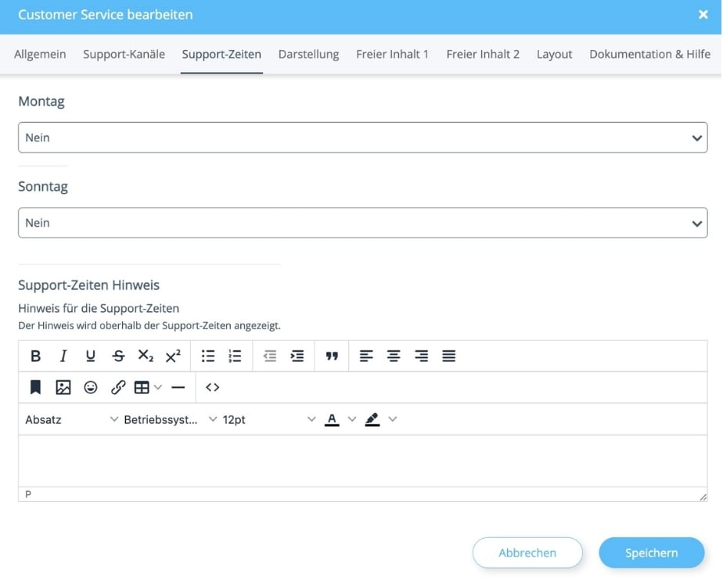Viewport: 723px width, 588px height.
Task: Insert a table
Action: (x=142, y=388)
